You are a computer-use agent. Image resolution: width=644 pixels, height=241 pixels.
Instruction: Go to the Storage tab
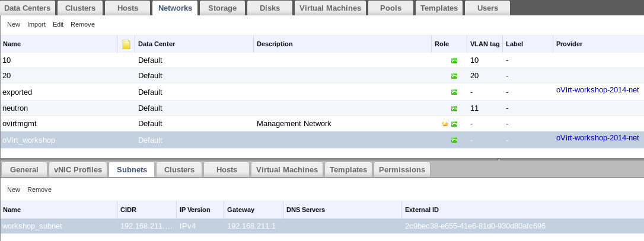tap(222, 8)
